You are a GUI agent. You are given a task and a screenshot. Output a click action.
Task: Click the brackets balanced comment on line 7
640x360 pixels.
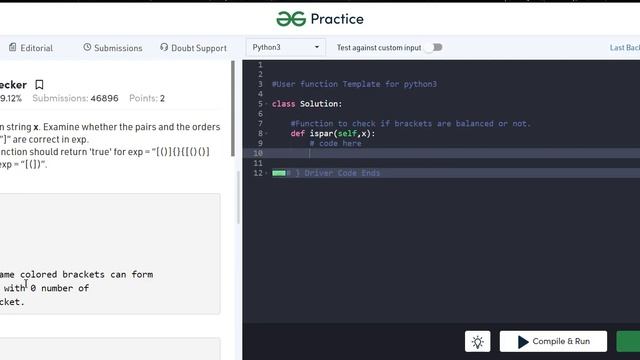(410, 124)
